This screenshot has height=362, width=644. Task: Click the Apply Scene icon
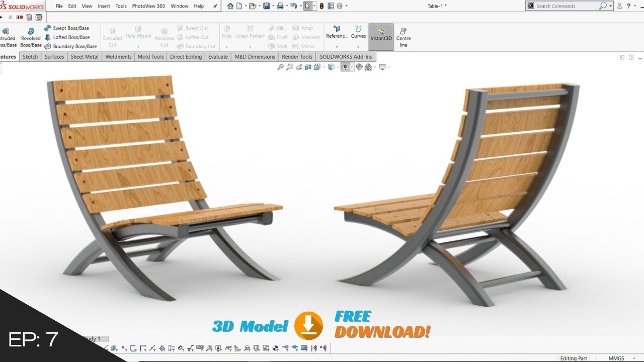(368, 67)
